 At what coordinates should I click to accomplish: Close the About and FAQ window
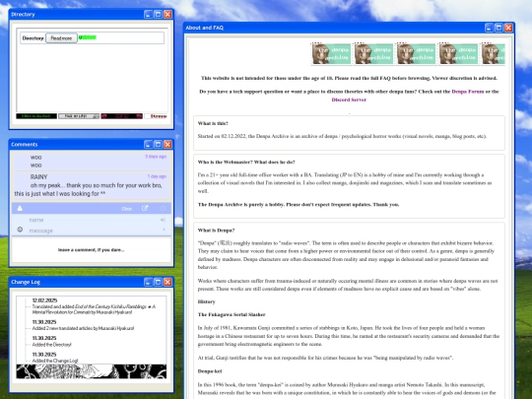click(508, 28)
